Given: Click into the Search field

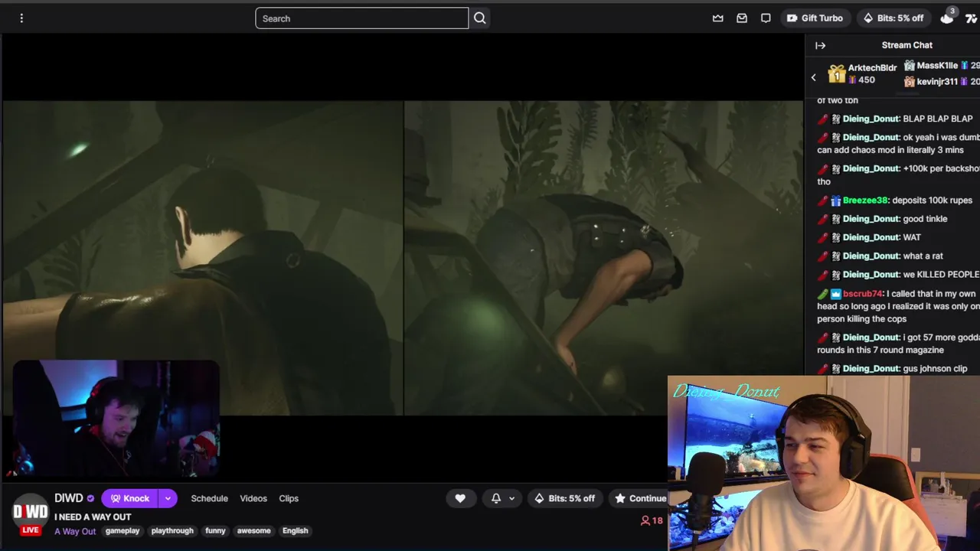Looking at the screenshot, I should [x=361, y=18].
